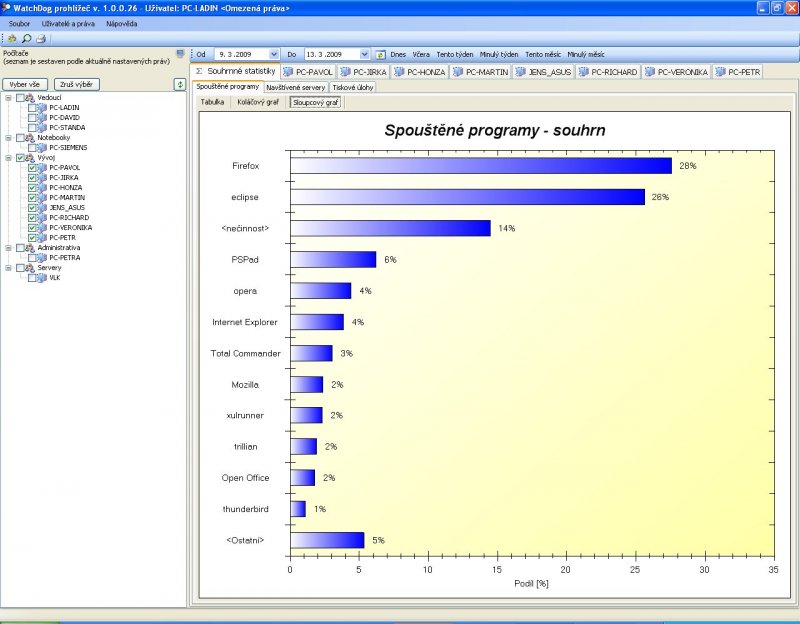Switch to the Tabulka view
The width and height of the screenshot is (800, 624).
tap(212, 102)
